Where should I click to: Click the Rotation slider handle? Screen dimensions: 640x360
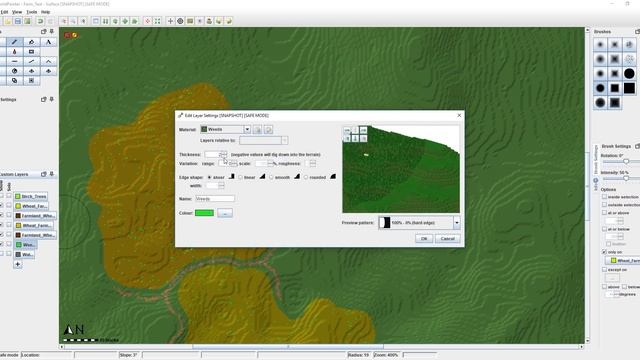coord(626,162)
